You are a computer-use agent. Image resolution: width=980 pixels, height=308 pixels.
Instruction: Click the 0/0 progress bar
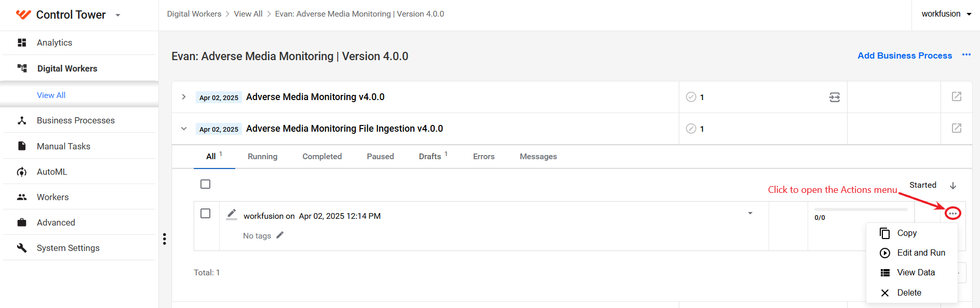tap(861, 209)
